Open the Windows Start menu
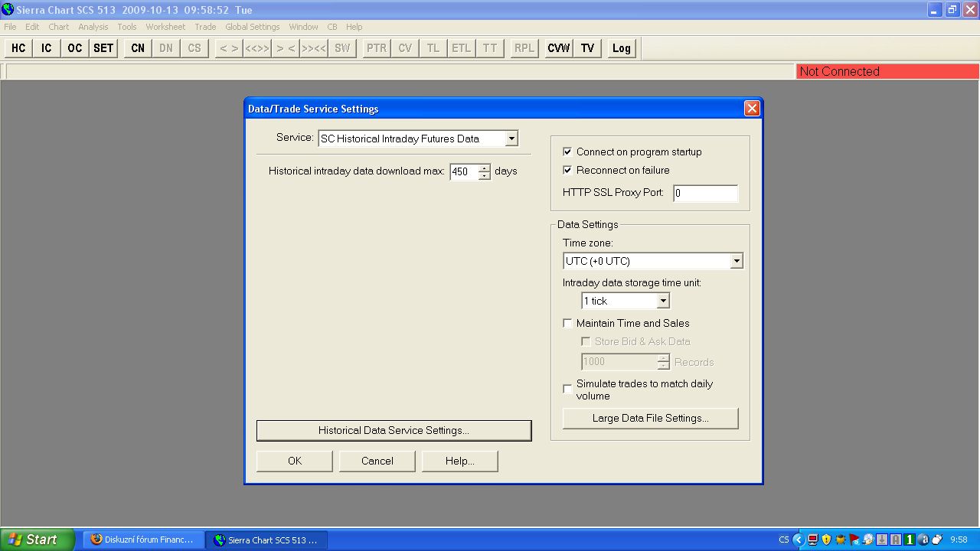This screenshot has width=980, height=551. click(38, 540)
